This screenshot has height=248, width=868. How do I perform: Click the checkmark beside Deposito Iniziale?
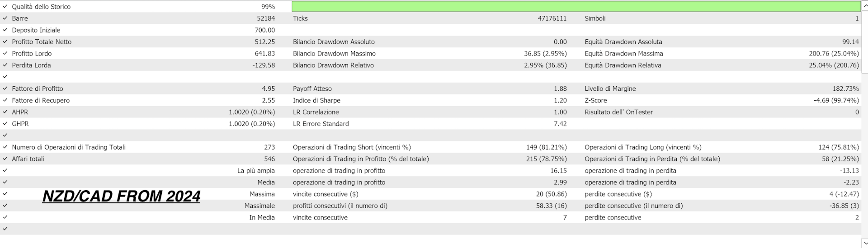[5, 30]
